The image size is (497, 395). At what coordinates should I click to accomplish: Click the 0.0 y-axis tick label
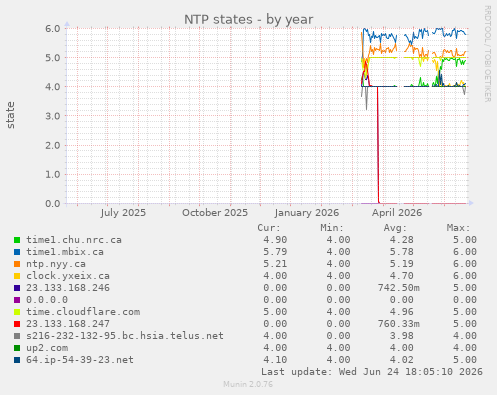point(53,203)
